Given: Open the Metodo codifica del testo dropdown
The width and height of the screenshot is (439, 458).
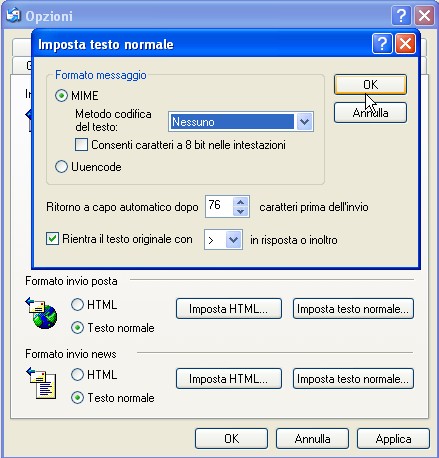Looking at the screenshot, I should click(304, 122).
